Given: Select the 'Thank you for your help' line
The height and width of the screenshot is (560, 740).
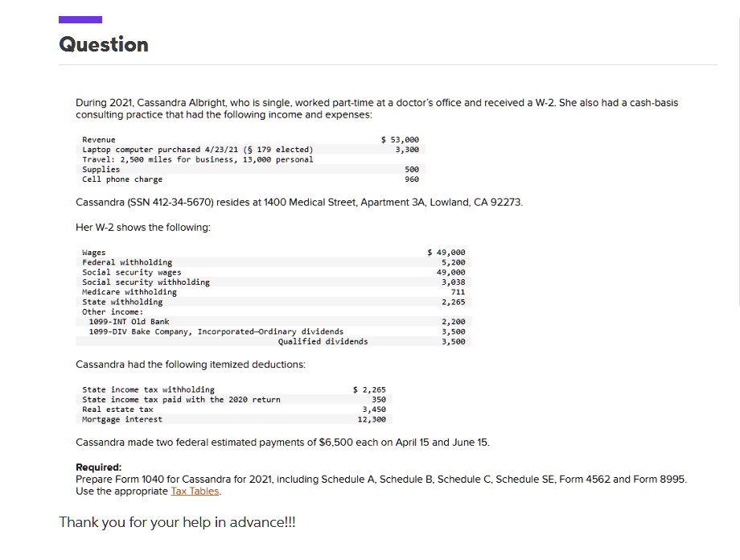Looking at the screenshot, I should [178, 522].
